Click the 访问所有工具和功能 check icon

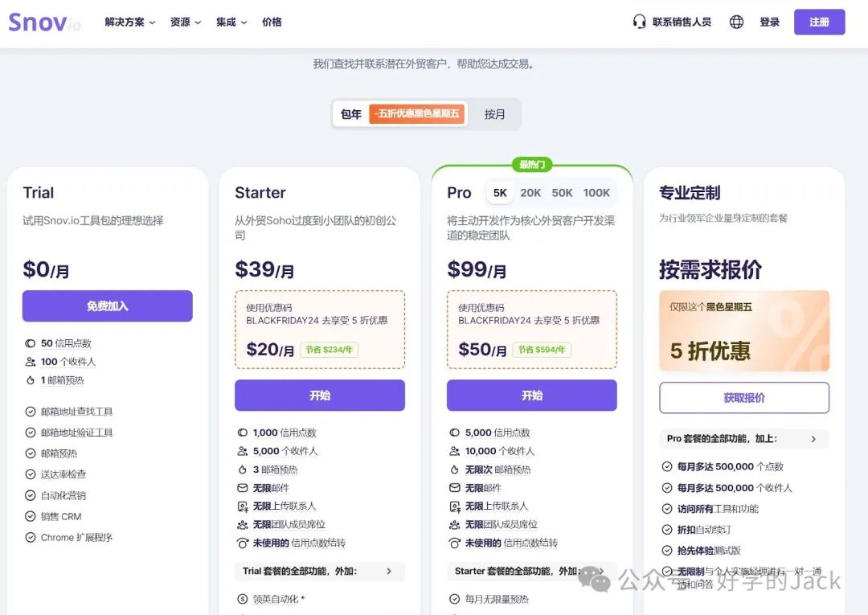pos(667,509)
